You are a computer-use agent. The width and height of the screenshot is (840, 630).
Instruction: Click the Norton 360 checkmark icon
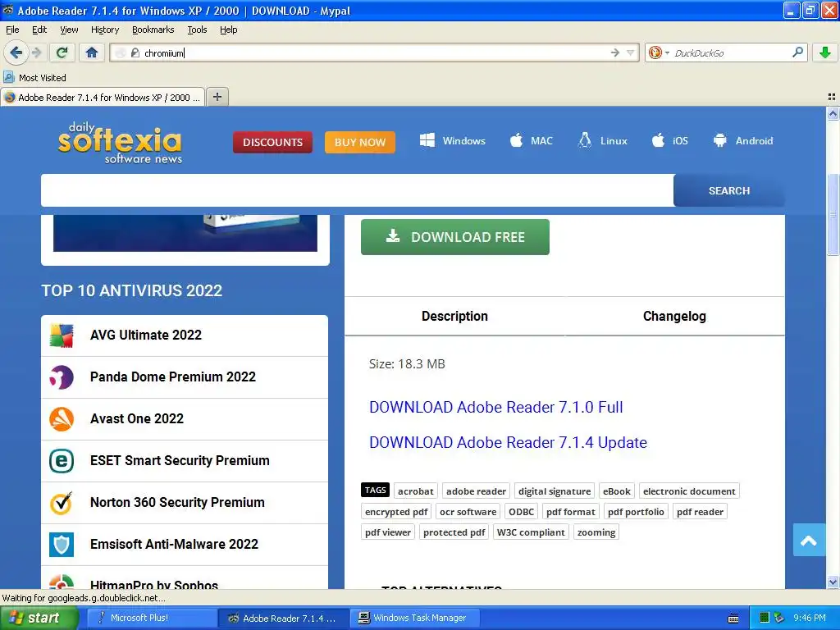pos(61,503)
